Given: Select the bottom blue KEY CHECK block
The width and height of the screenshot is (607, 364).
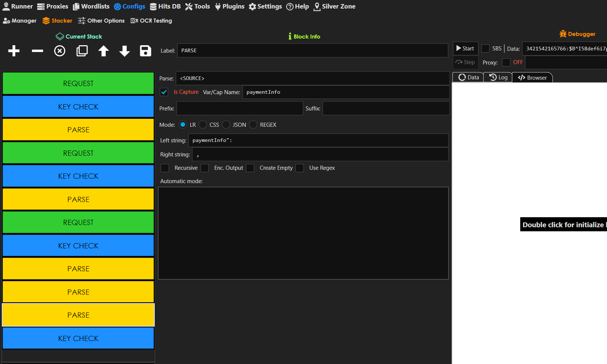Looking at the screenshot, I should tap(78, 338).
